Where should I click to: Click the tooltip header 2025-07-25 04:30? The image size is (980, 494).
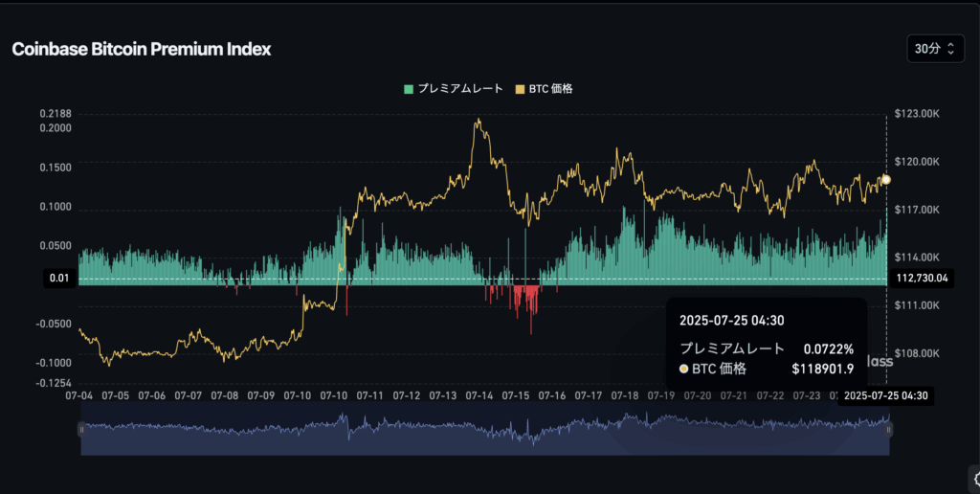pos(732,321)
